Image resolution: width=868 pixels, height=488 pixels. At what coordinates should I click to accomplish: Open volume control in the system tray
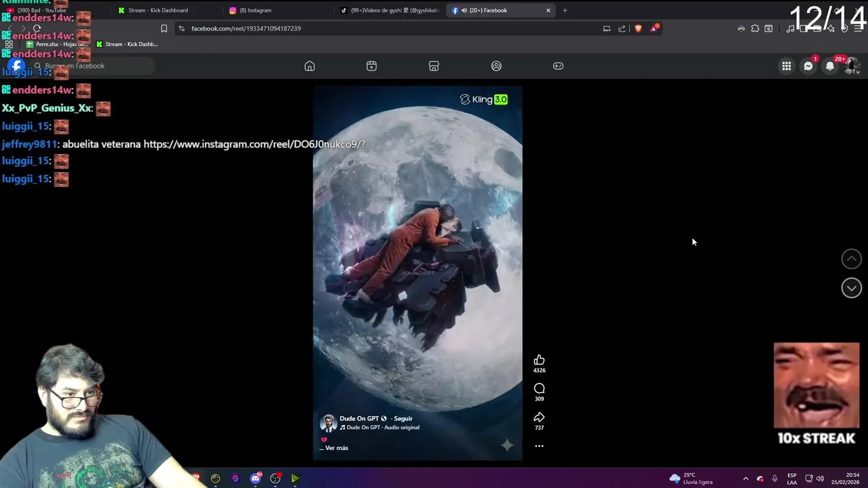(820, 479)
